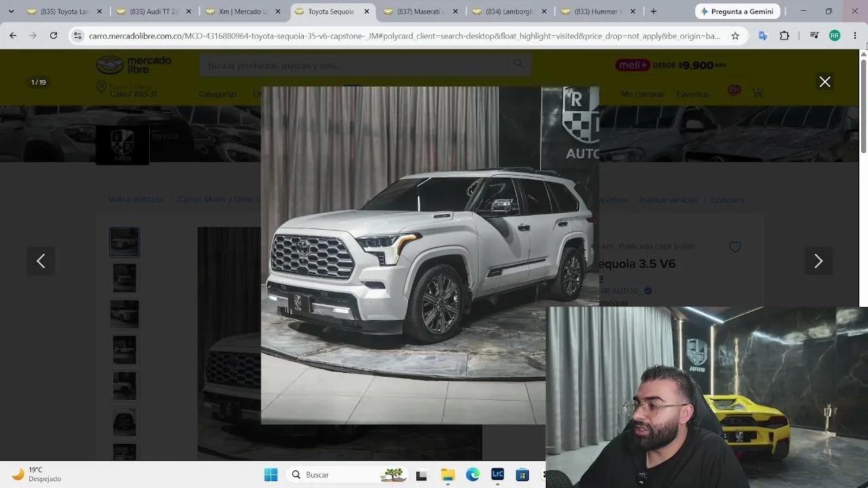Switch to the (834) Lamborghini tab

(x=509, y=12)
